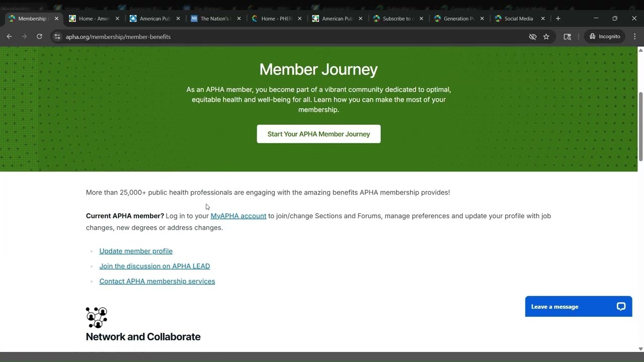Open the Incognito profile indicator

tap(605, 37)
